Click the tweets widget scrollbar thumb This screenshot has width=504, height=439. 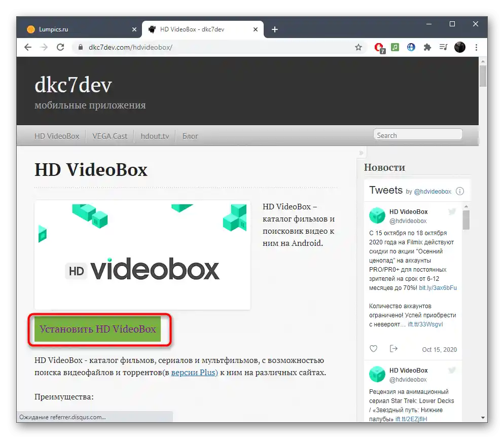pyautogui.click(x=466, y=220)
